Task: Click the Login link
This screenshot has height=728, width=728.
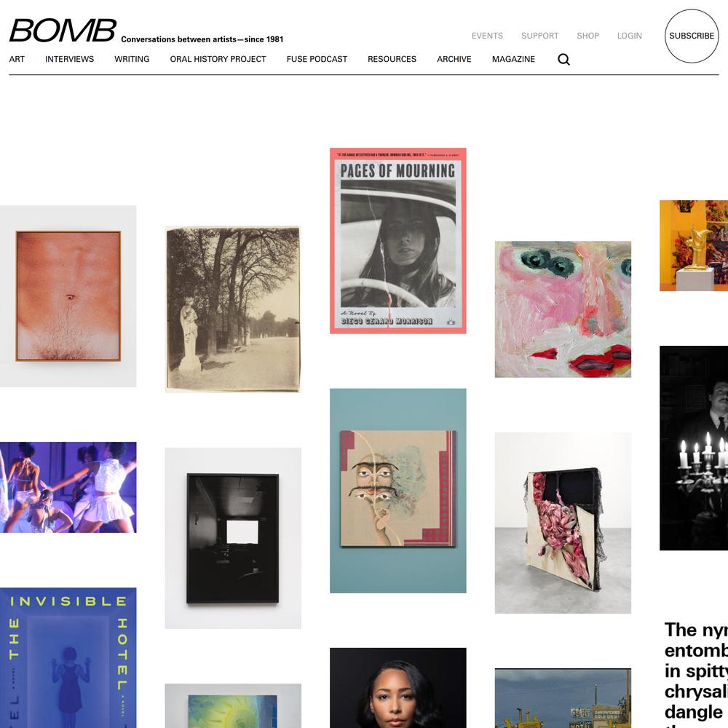Action: [630, 36]
